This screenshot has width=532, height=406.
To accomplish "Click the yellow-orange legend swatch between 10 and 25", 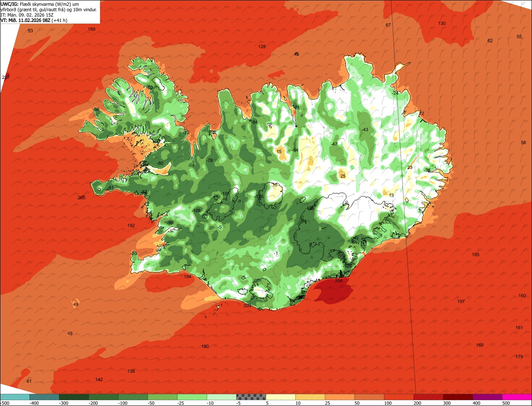I will [310, 397].
